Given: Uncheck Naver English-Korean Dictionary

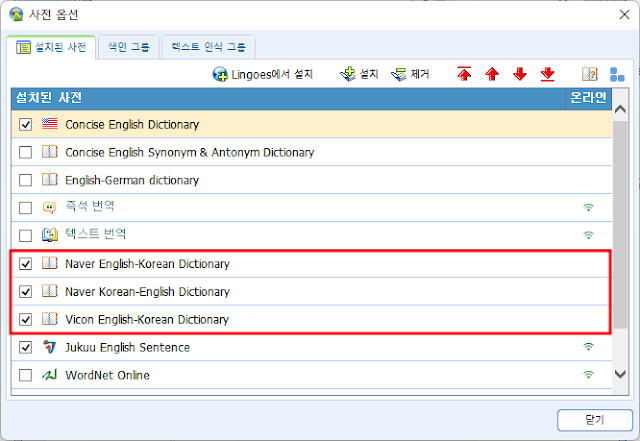Looking at the screenshot, I should [x=25, y=264].
